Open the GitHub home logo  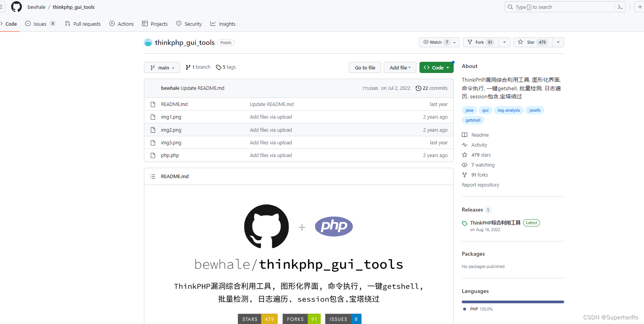(x=17, y=7)
